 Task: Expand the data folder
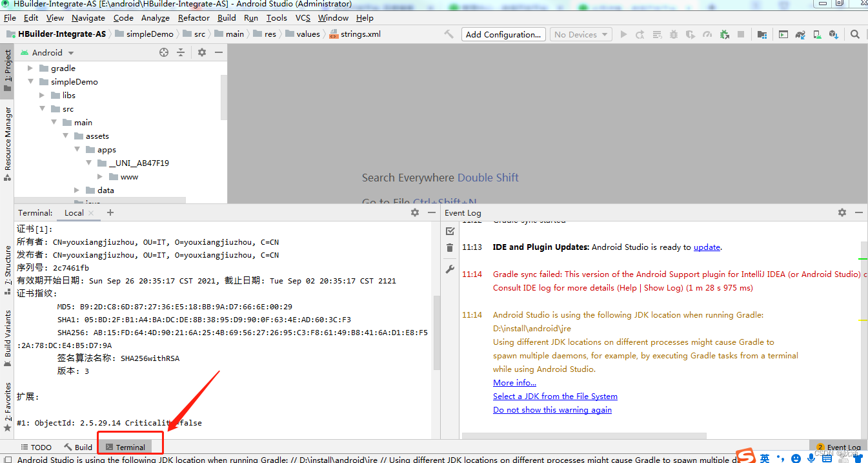point(77,190)
